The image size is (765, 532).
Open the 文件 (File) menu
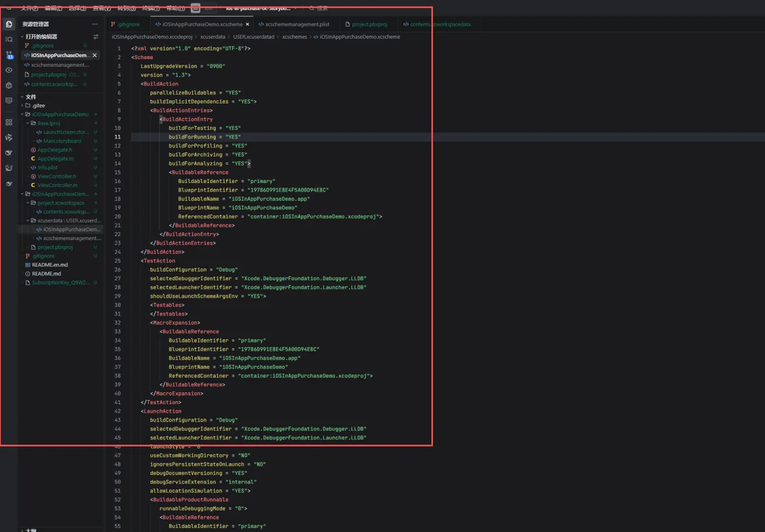coord(29,8)
